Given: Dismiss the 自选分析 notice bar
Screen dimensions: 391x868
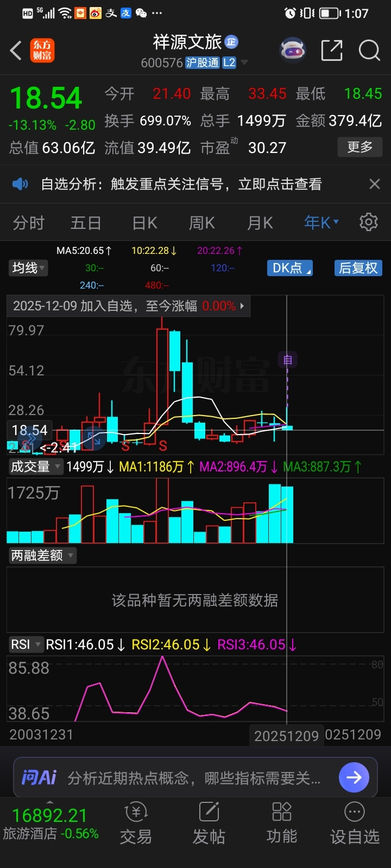Looking at the screenshot, I should click(375, 184).
